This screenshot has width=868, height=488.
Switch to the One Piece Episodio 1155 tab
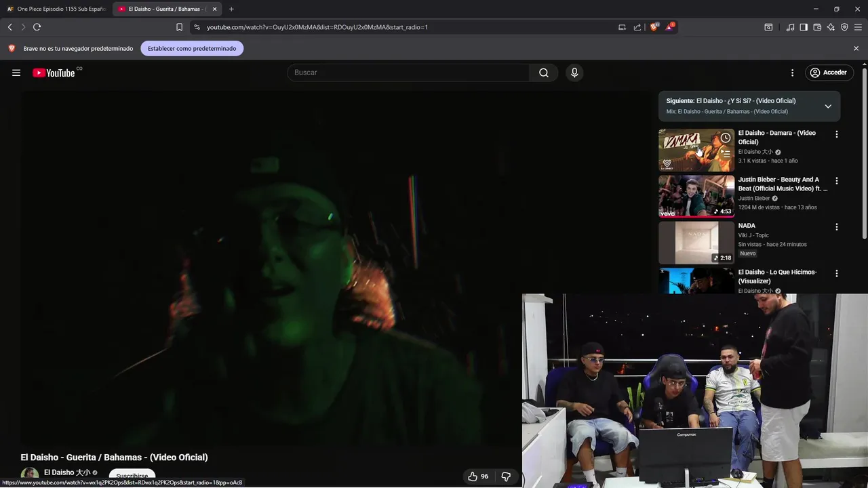(x=56, y=9)
